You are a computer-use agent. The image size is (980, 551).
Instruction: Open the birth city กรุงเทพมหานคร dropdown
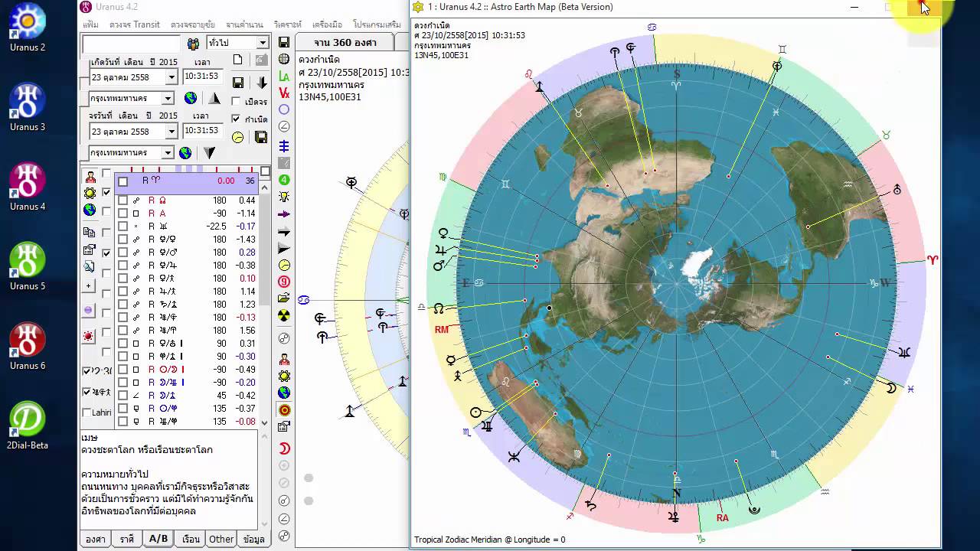click(168, 98)
